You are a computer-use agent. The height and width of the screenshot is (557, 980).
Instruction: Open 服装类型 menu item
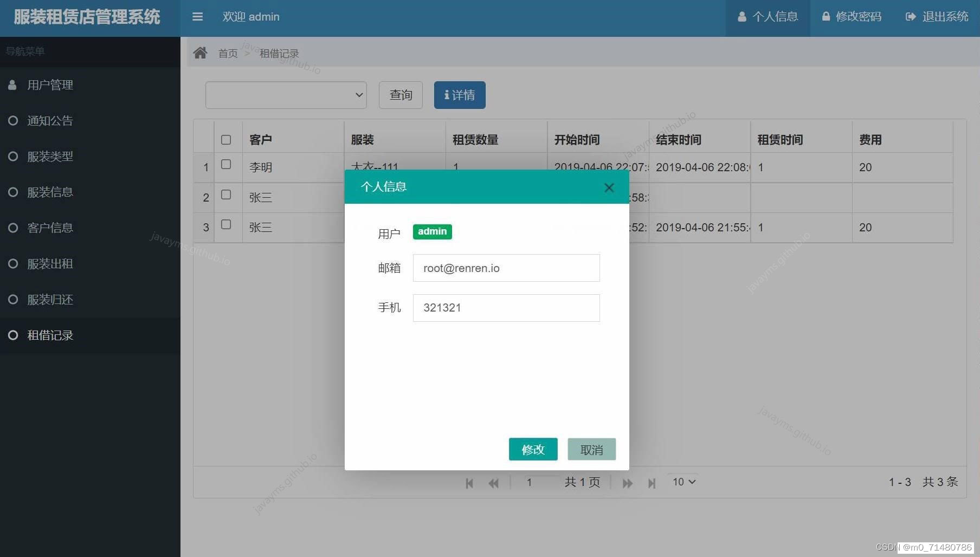click(x=90, y=156)
